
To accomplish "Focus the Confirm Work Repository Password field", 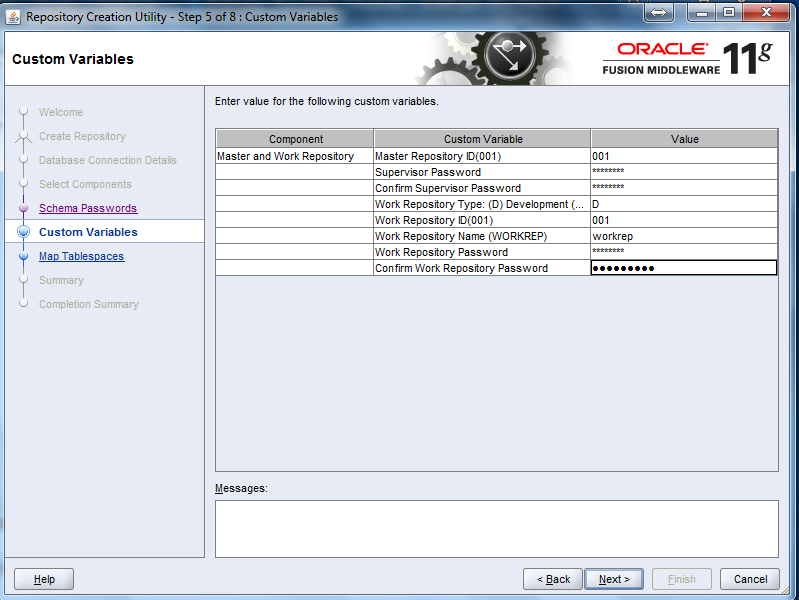I will pos(684,268).
